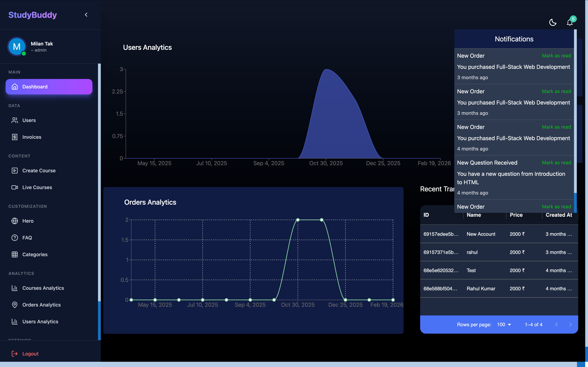Open the FAQ menu item

tap(27, 237)
